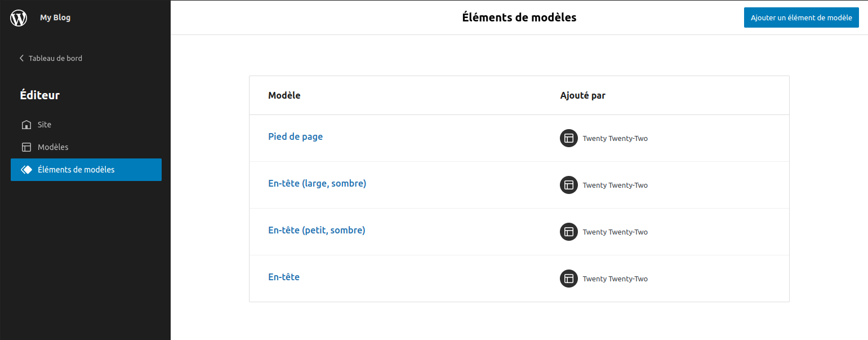Open the plain En-tête template part
Image resolution: width=868 pixels, height=340 pixels.
tap(284, 277)
